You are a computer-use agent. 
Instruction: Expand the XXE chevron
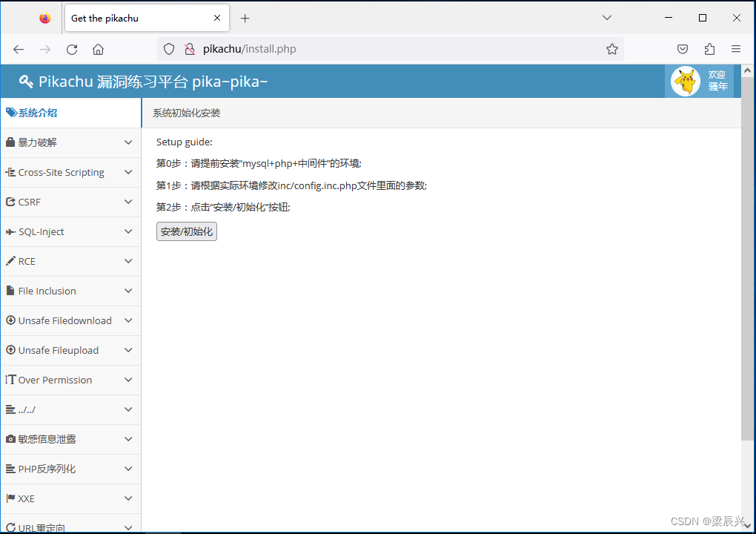pos(128,498)
